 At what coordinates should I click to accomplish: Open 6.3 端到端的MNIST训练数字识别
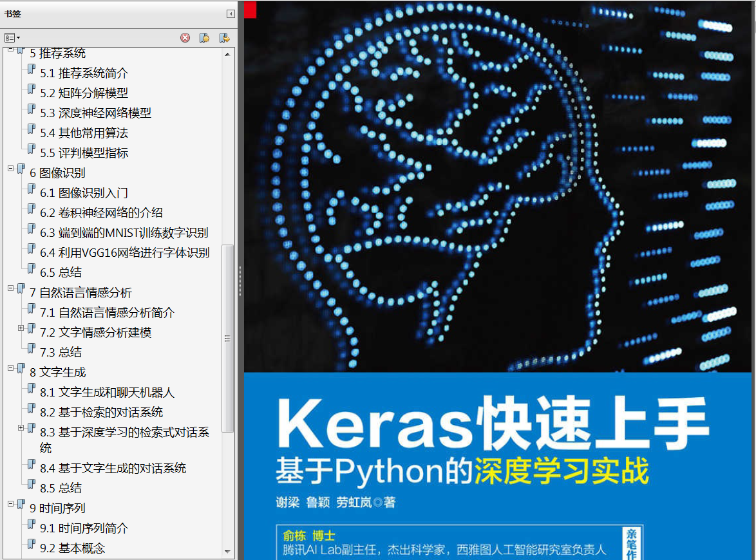tap(124, 233)
